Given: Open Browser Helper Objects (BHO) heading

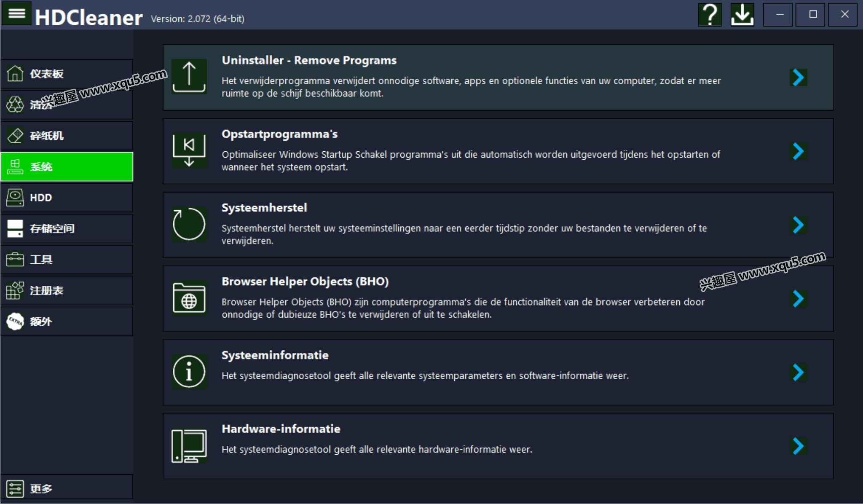Looking at the screenshot, I should tap(305, 281).
